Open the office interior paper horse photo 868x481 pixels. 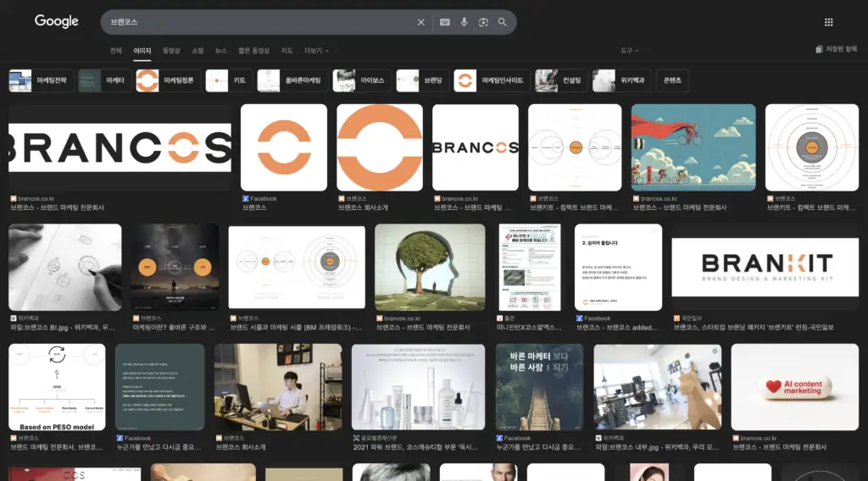(x=658, y=387)
